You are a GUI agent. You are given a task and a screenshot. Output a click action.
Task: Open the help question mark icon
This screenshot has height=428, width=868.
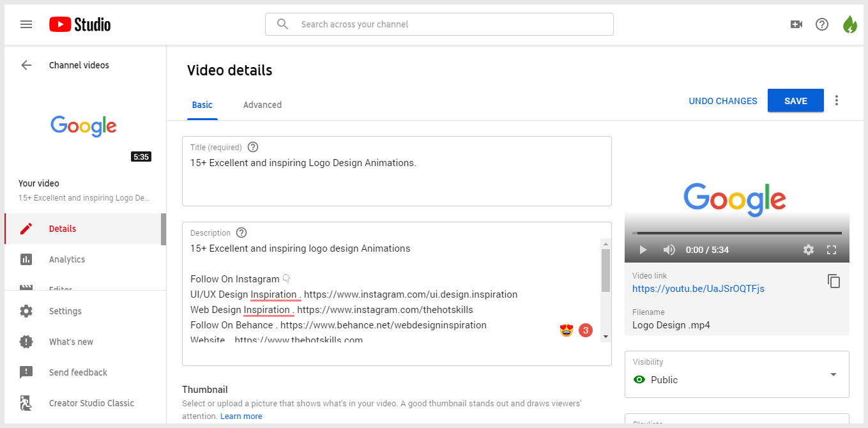point(822,24)
